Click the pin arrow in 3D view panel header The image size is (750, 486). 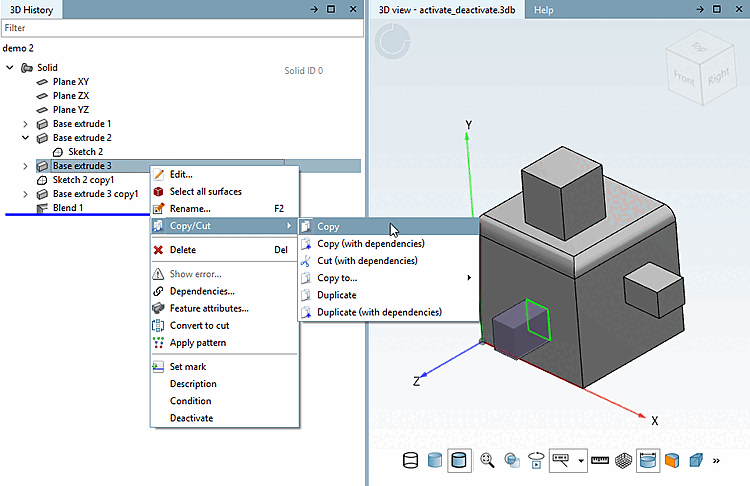coord(700,9)
